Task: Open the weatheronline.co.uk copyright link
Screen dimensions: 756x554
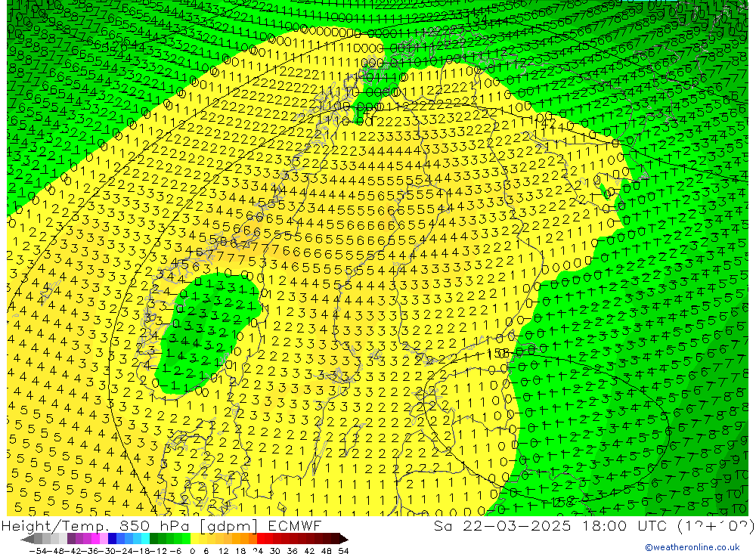Action: click(x=692, y=547)
